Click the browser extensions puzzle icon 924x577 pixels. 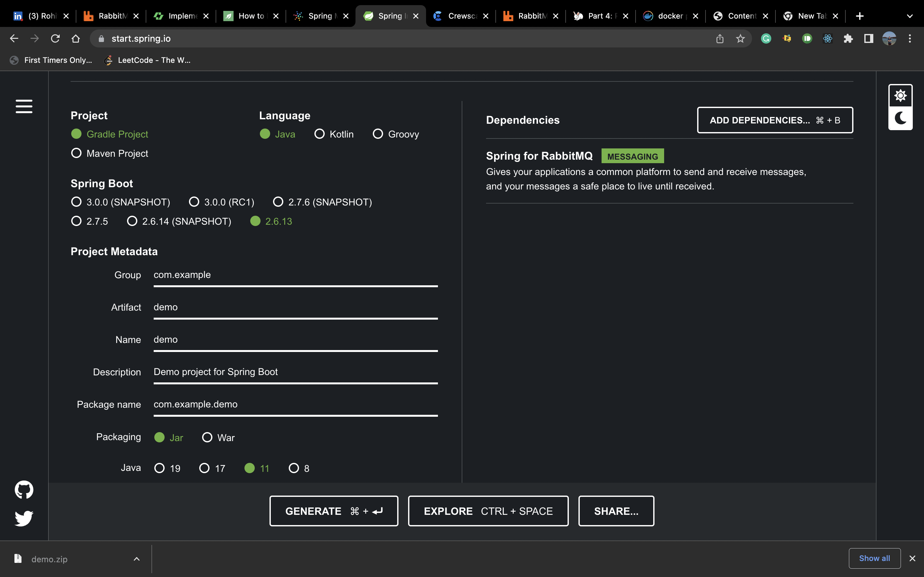coord(848,38)
